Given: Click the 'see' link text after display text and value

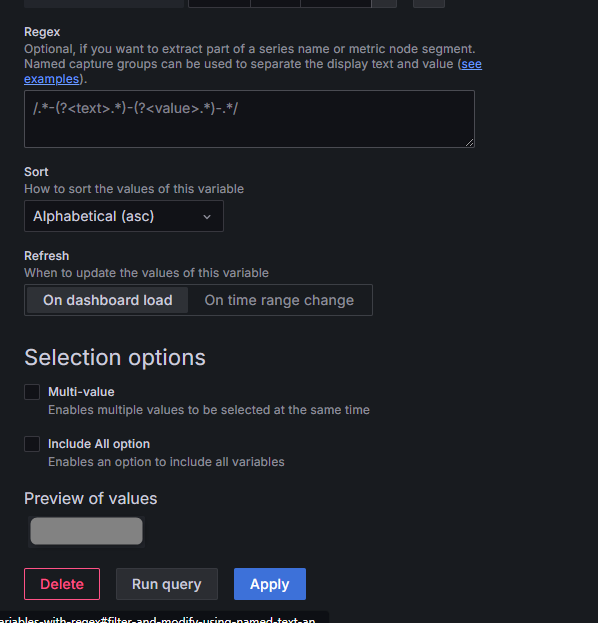Looking at the screenshot, I should [x=472, y=64].
